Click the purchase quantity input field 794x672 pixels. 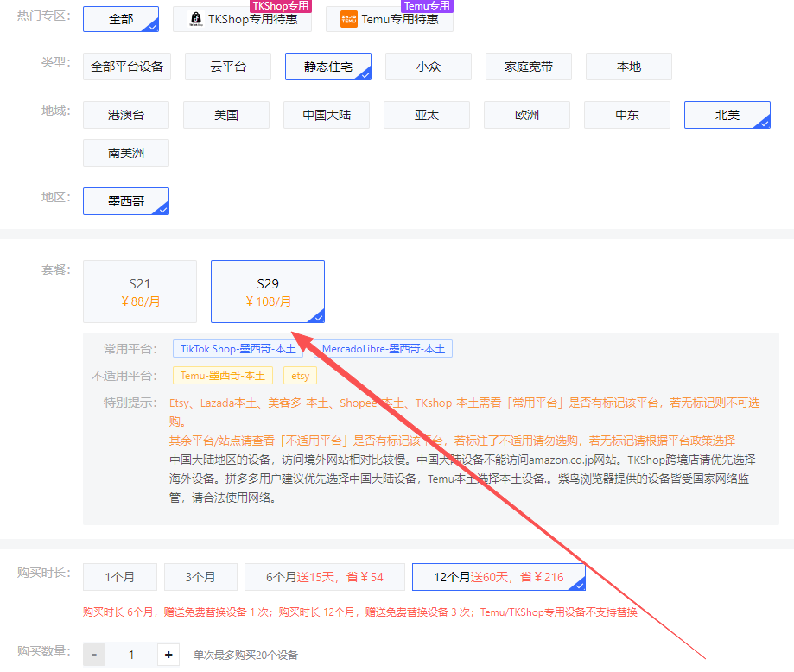pos(131,655)
